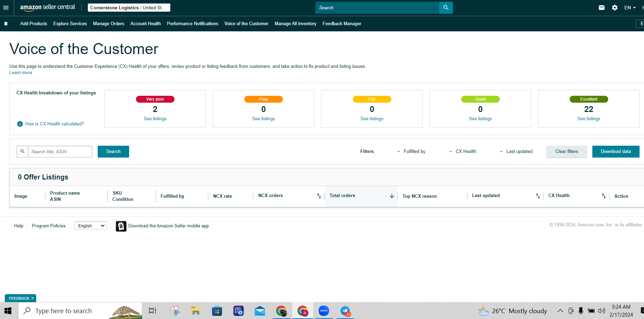See listings under Very poor
644x319 pixels.
pyautogui.click(x=155, y=119)
